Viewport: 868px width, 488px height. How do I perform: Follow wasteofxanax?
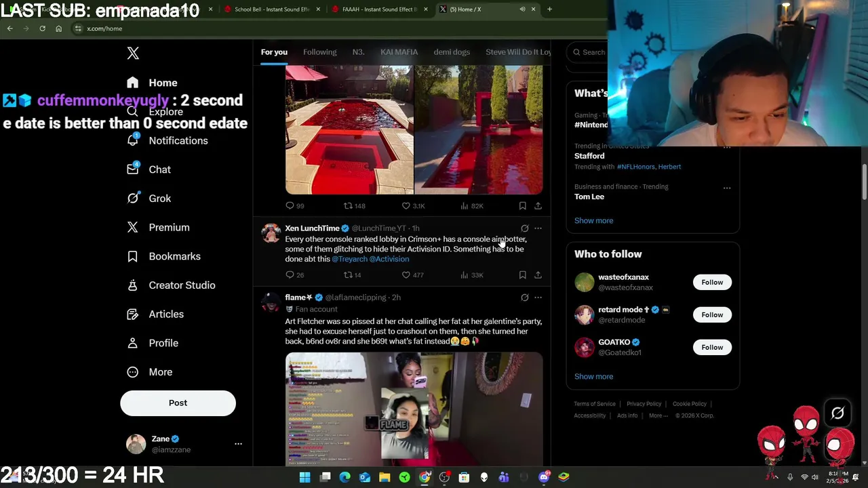712,282
